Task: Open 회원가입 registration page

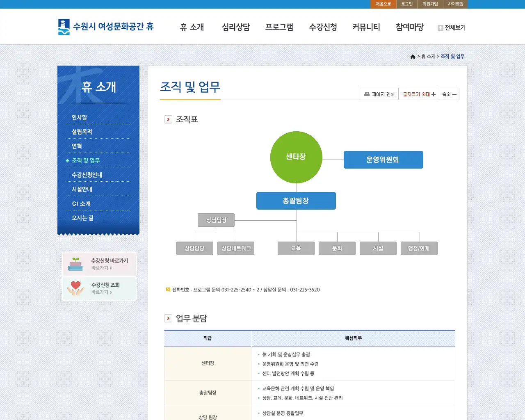Action: [x=429, y=4]
